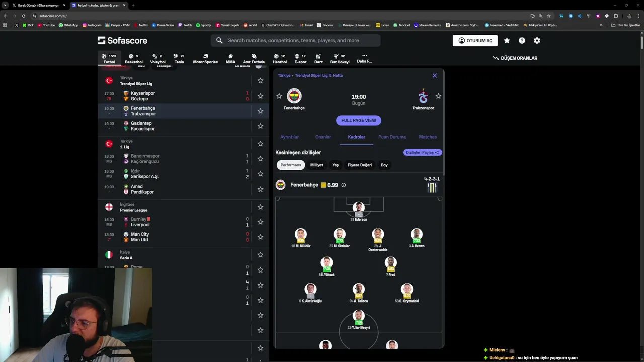Open the Trabzonspor team crest in panel
Image resolution: width=644 pixels, height=362 pixels.
tap(423, 96)
